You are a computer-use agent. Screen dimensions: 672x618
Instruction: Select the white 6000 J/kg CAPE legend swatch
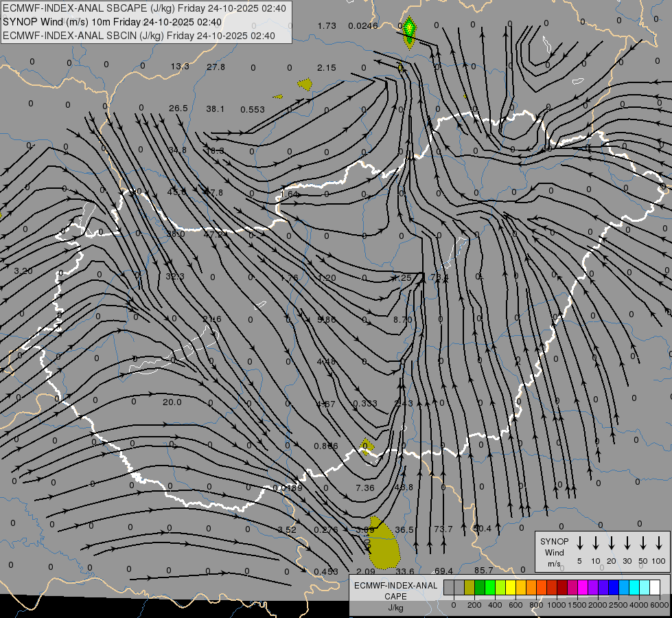coord(654,588)
